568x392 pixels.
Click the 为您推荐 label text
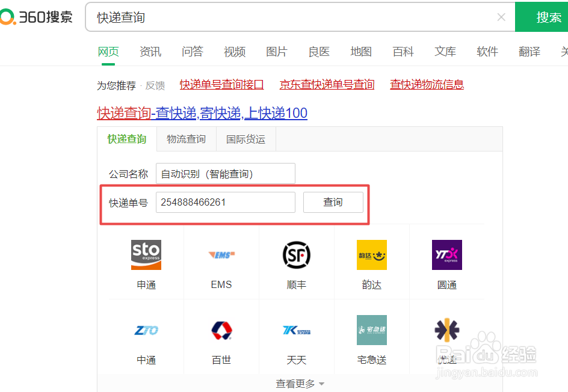(x=116, y=85)
